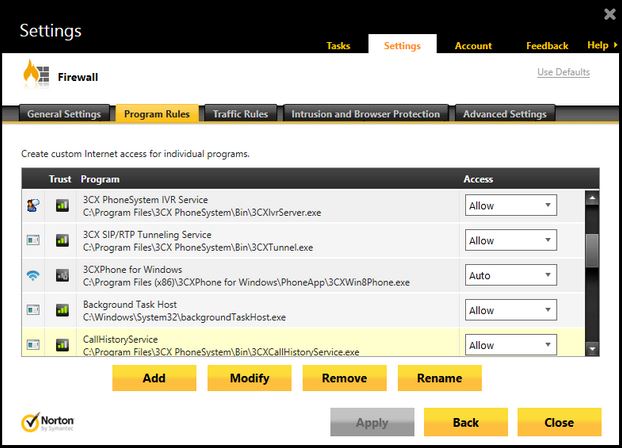Click the Add button

154,378
